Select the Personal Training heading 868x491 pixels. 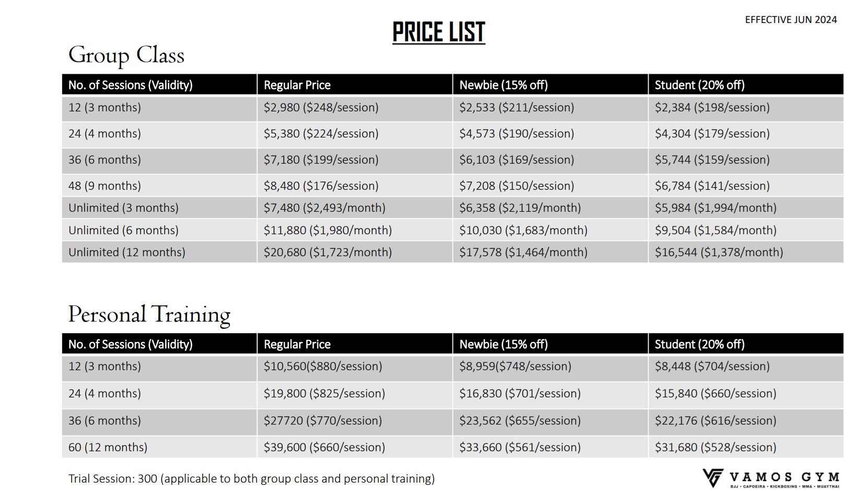149,315
